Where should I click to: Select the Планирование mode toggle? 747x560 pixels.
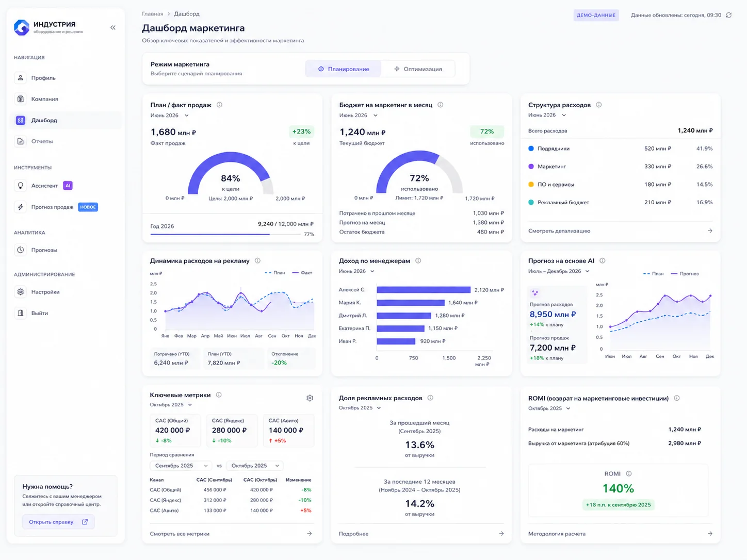click(344, 69)
